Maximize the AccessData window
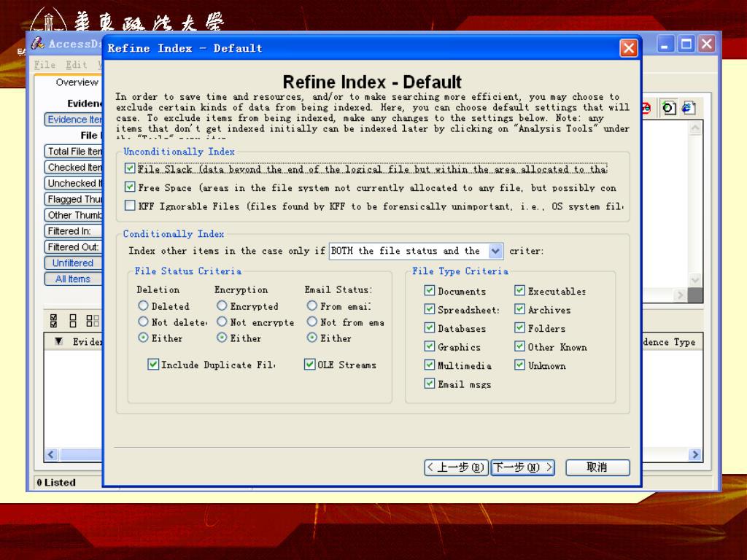 click(686, 44)
